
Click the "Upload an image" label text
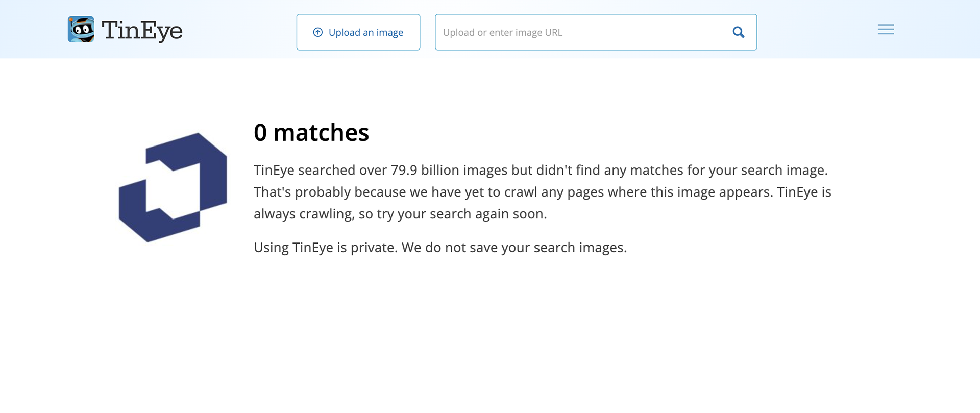pos(365,32)
